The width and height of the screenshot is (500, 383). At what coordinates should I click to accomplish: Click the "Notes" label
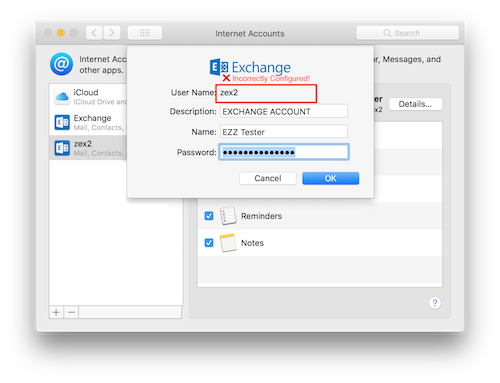pyautogui.click(x=252, y=243)
